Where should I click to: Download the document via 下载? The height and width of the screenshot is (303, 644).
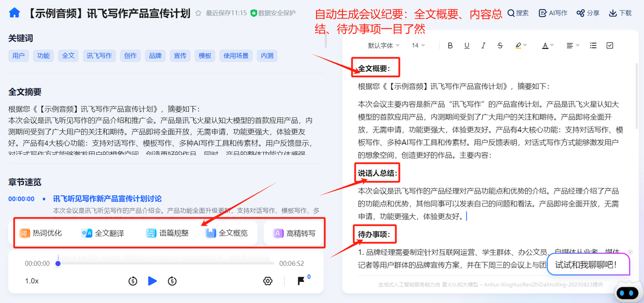coord(620,13)
